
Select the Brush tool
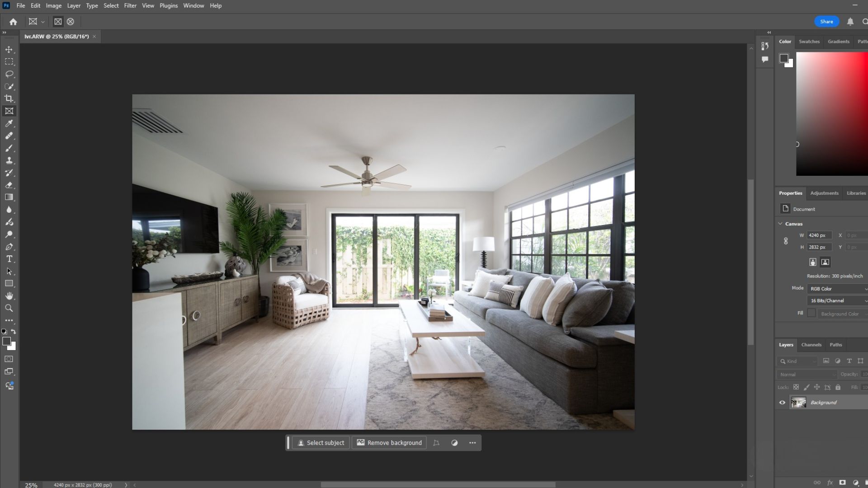point(9,148)
